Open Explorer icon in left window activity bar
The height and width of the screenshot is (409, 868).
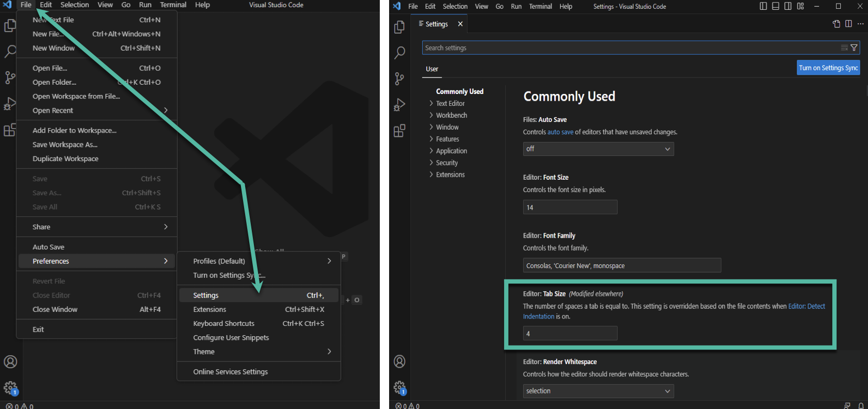pos(10,25)
